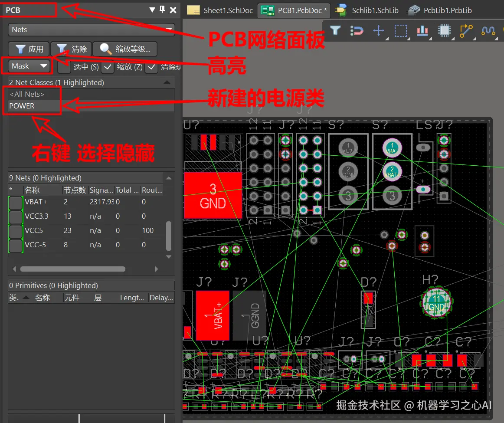This screenshot has height=423, width=504.
Task: Click the board measurement toolbar icon
Action: coord(422,31)
